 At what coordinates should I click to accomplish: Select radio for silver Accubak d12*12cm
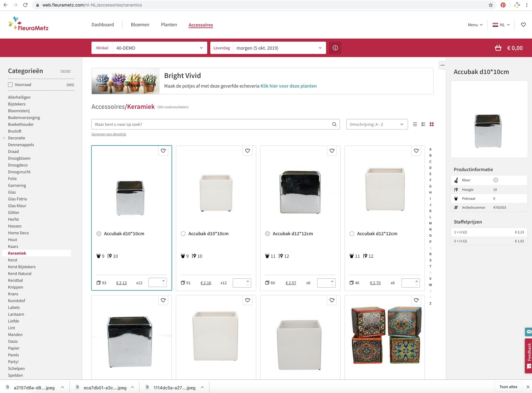click(268, 234)
